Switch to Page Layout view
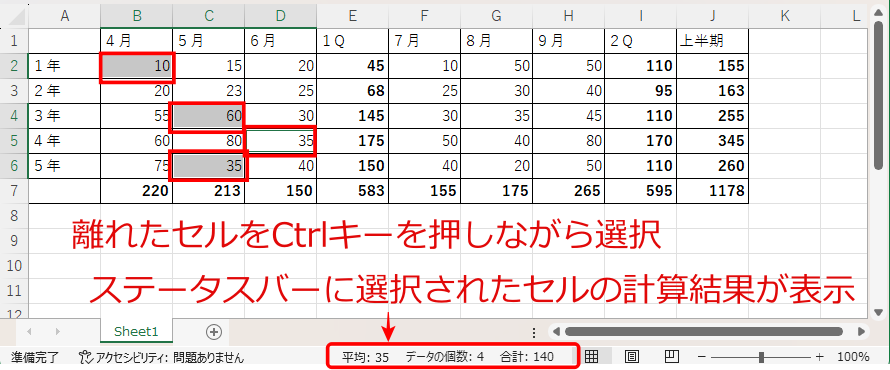Viewport: 890px width, 370px height. pos(632,356)
